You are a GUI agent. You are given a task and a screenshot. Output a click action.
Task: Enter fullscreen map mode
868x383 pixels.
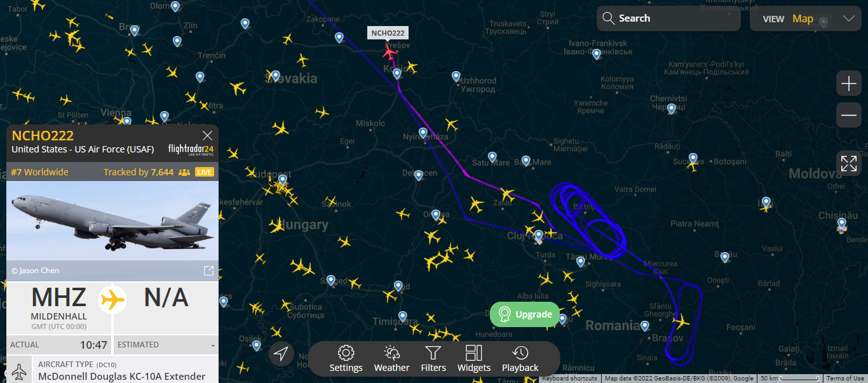[849, 163]
